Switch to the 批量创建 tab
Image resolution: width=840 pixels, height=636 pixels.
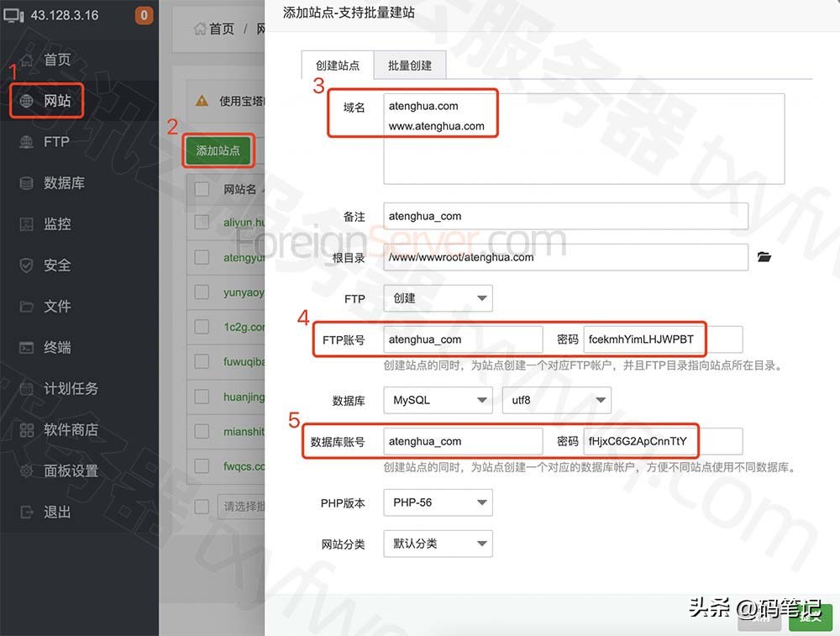pyautogui.click(x=409, y=65)
